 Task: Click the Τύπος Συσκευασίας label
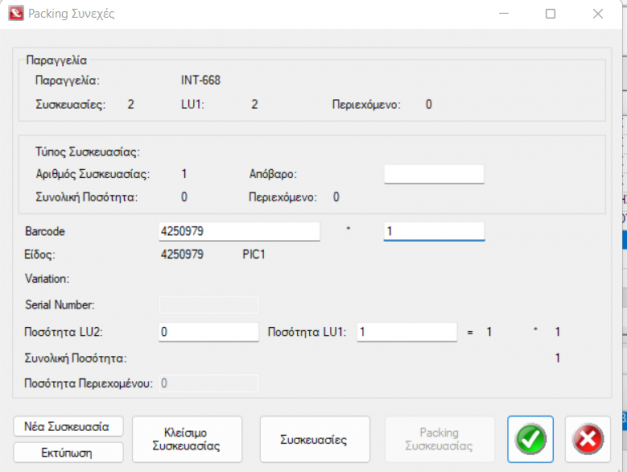[88, 152]
